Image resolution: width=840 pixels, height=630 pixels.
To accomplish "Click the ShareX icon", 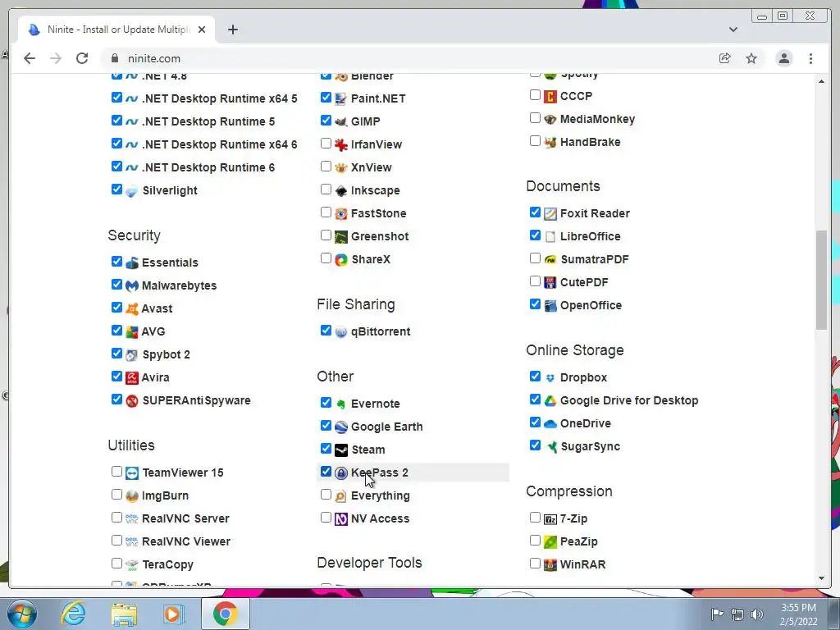I will (x=340, y=260).
